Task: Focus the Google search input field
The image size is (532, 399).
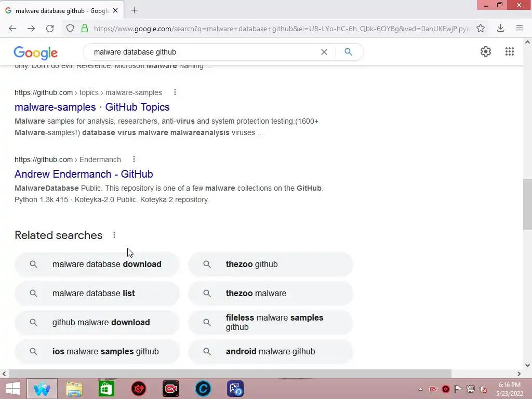Action: tap(204, 52)
